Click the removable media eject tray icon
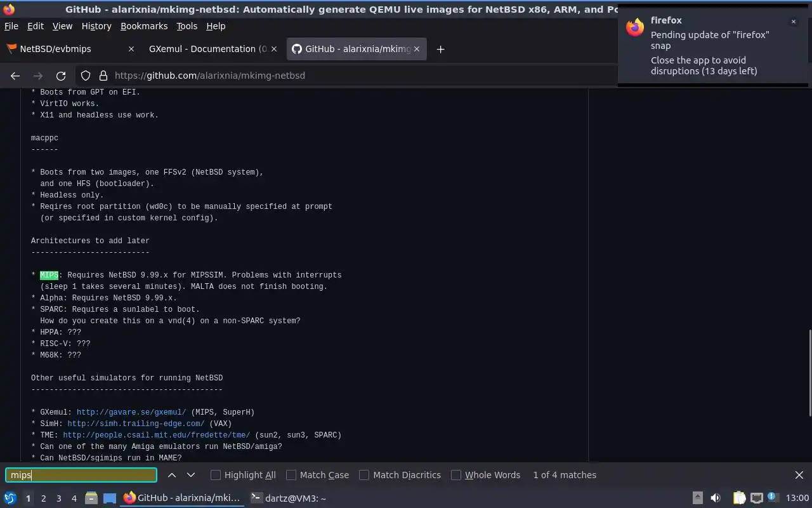This screenshot has height=508, width=812. click(697, 498)
